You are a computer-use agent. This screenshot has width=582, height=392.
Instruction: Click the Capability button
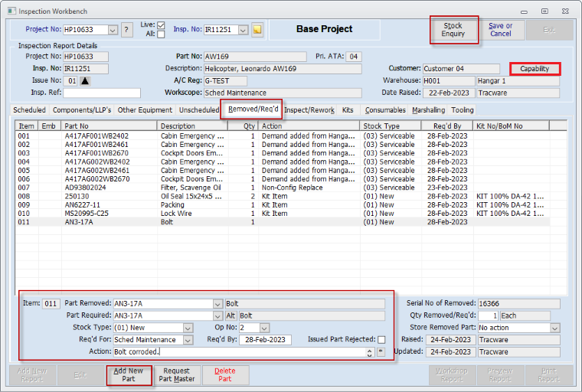(x=535, y=69)
